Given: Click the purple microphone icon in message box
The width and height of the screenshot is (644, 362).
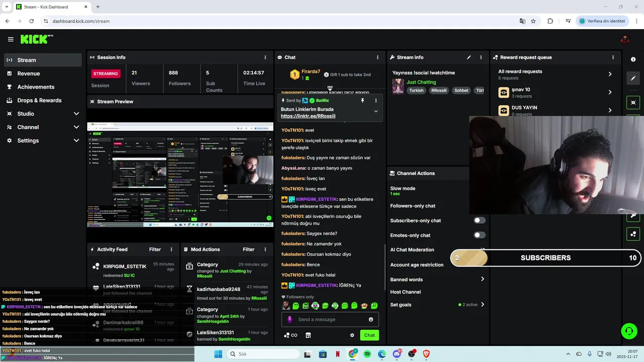Looking at the screenshot, I should coord(289,319).
